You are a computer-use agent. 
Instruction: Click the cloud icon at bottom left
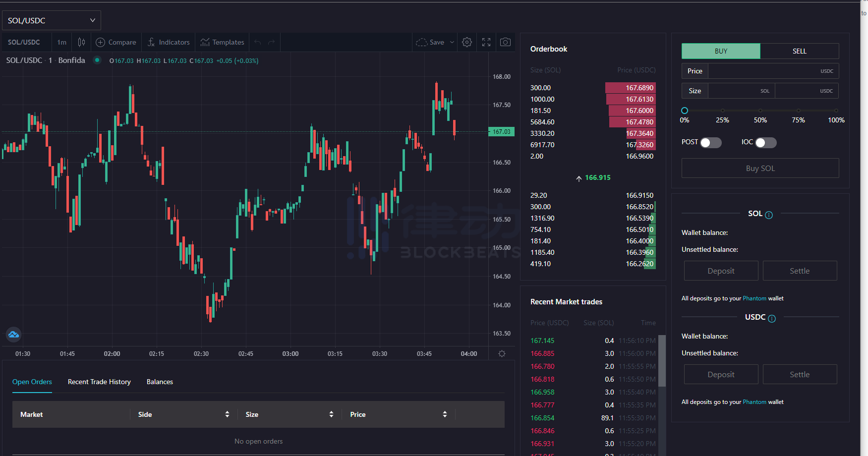point(13,335)
